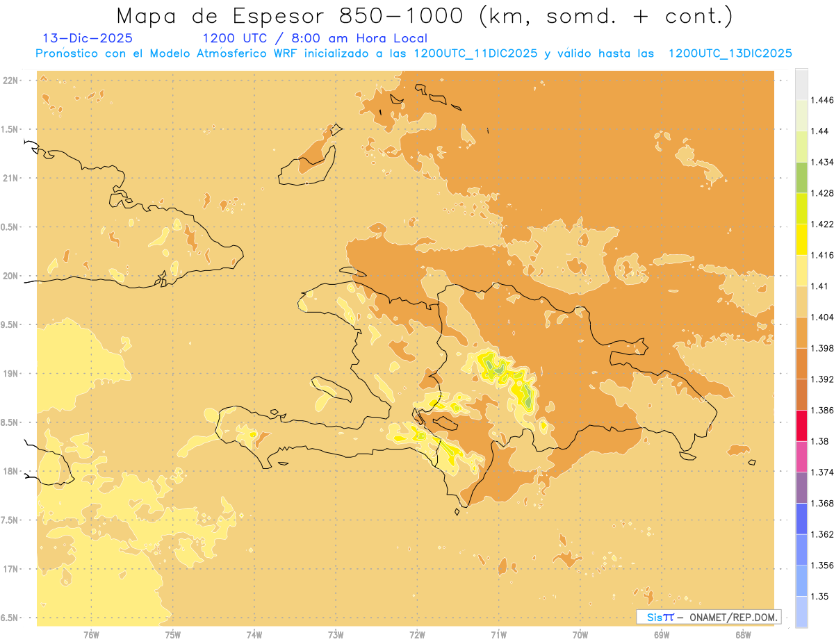Viewport: 834px width, 644px height.
Task: Click the colorbar value 1.398
Action: point(822,348)
